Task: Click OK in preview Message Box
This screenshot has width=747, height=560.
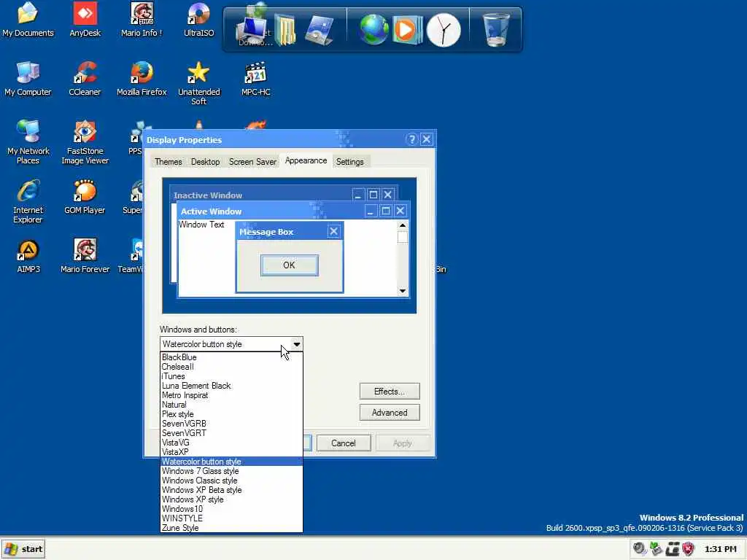Action: [289, 265]
